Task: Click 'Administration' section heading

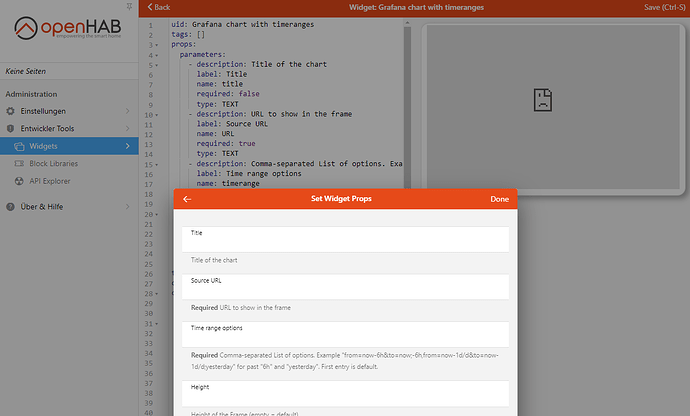Action: (31, 94)
